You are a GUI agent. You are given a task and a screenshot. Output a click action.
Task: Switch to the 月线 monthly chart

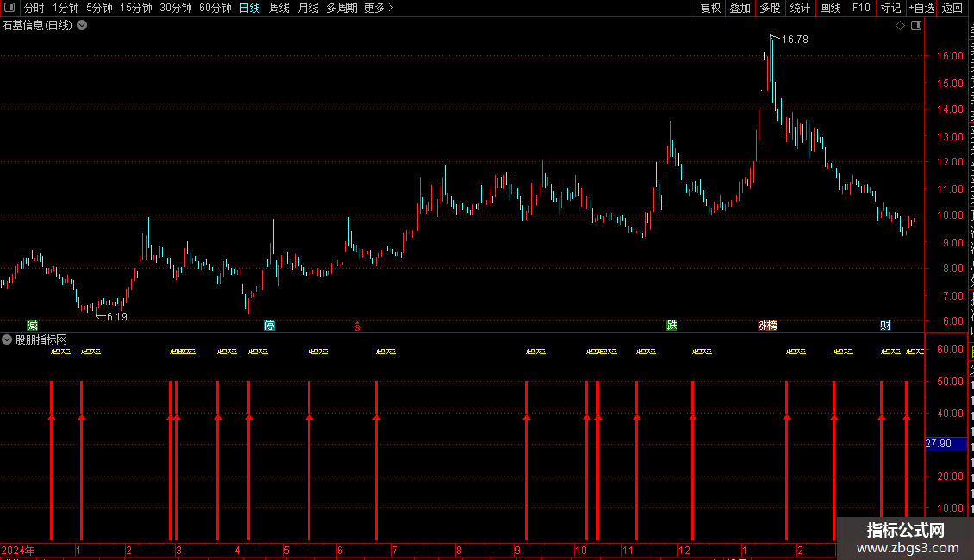click(308, 8)
